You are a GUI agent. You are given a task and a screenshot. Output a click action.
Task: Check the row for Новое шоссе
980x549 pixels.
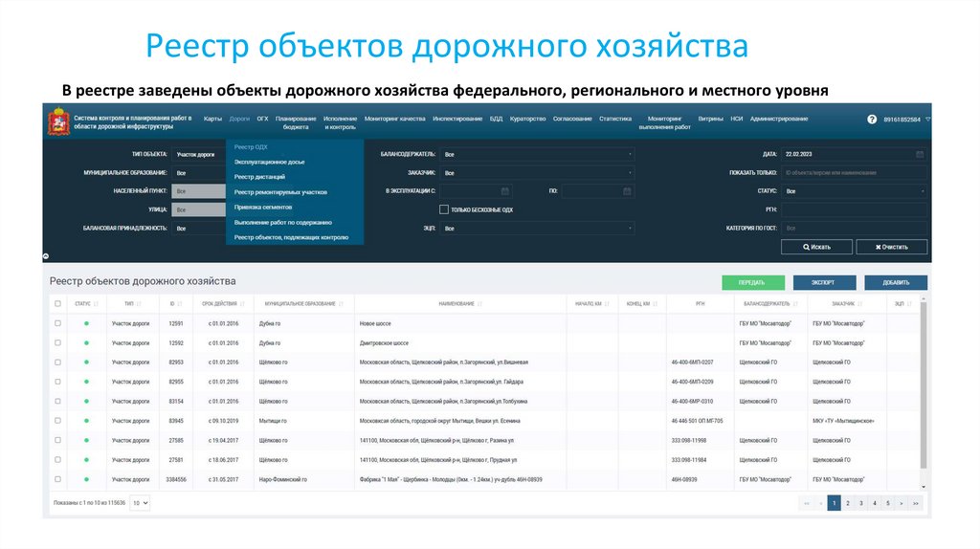(x=57, y=323)
